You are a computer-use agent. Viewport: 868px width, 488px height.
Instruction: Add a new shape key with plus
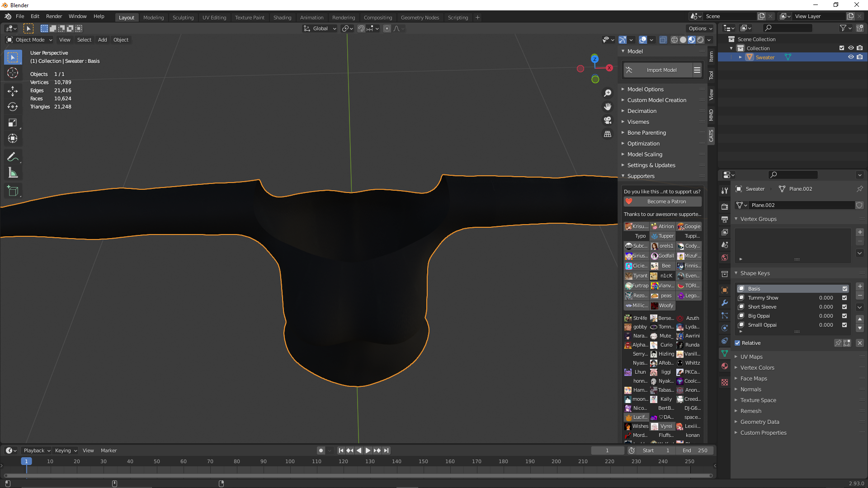860,286
